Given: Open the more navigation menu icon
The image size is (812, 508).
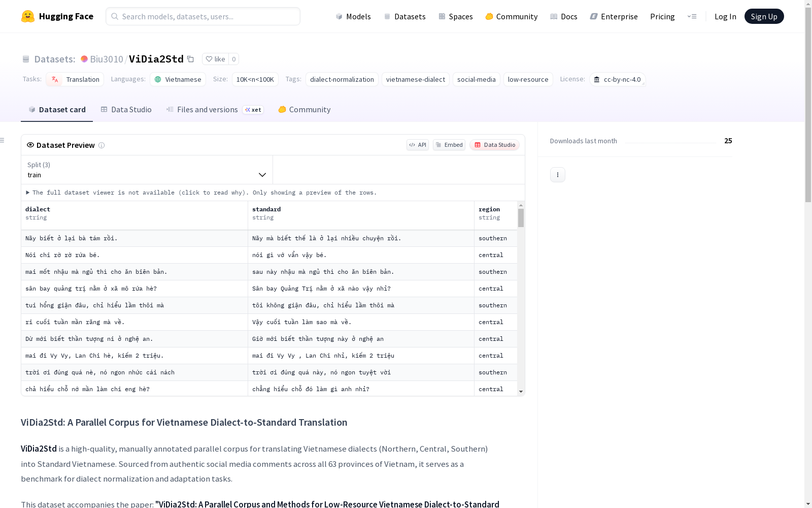Looking at the screenshot, I should (x=692, y=16).
